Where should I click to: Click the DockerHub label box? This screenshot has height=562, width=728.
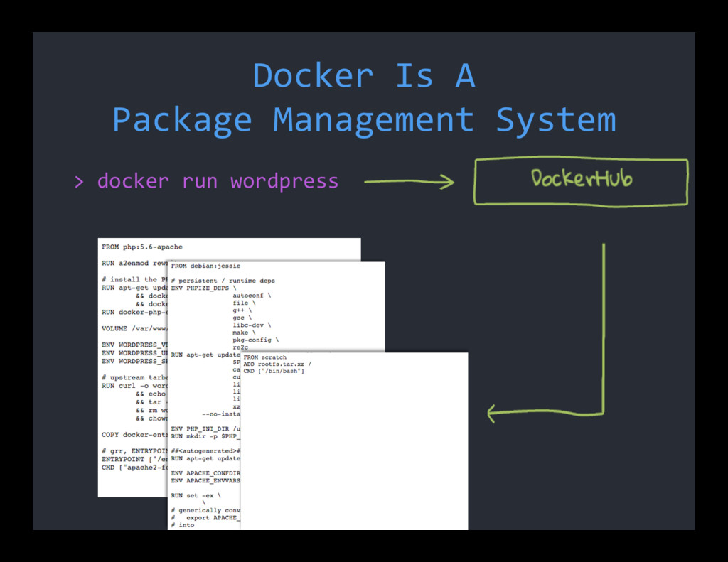click(x=581, y=181)
